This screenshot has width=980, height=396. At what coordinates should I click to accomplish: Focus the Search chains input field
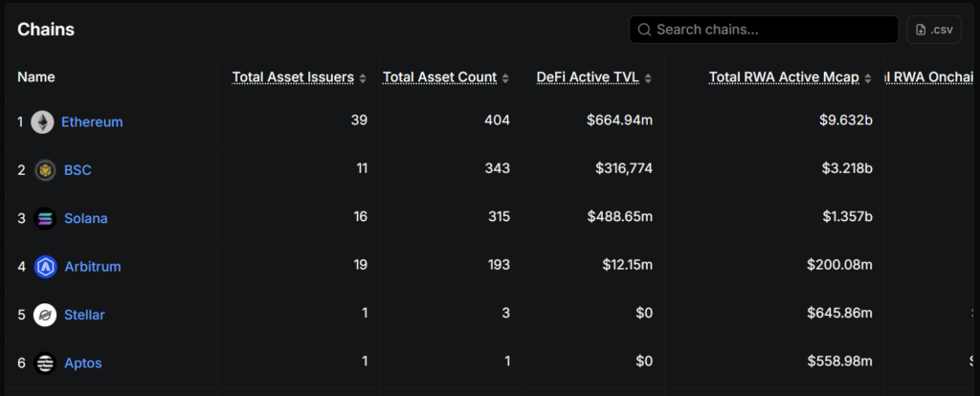[764, 30]
